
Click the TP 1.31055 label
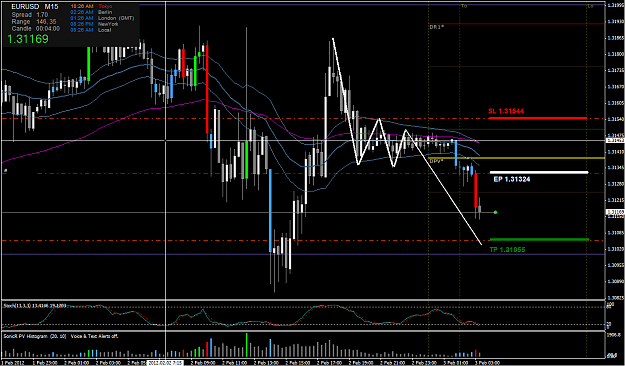[507, 250]
